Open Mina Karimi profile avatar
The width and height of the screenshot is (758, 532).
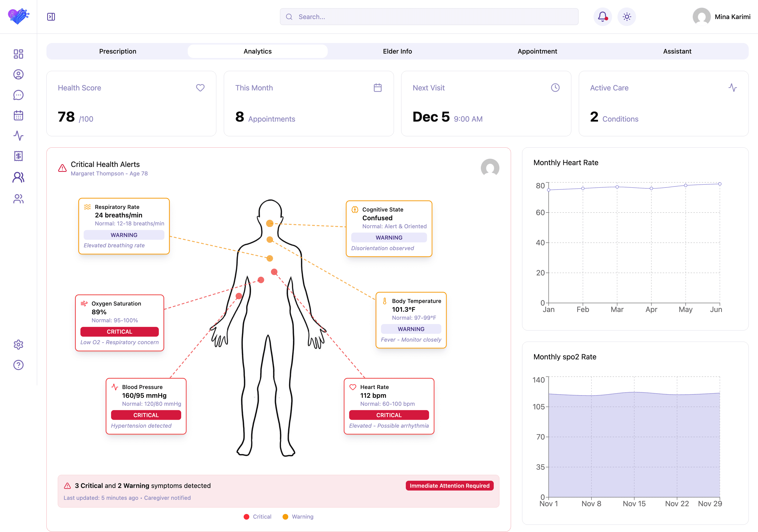[702, 17]
